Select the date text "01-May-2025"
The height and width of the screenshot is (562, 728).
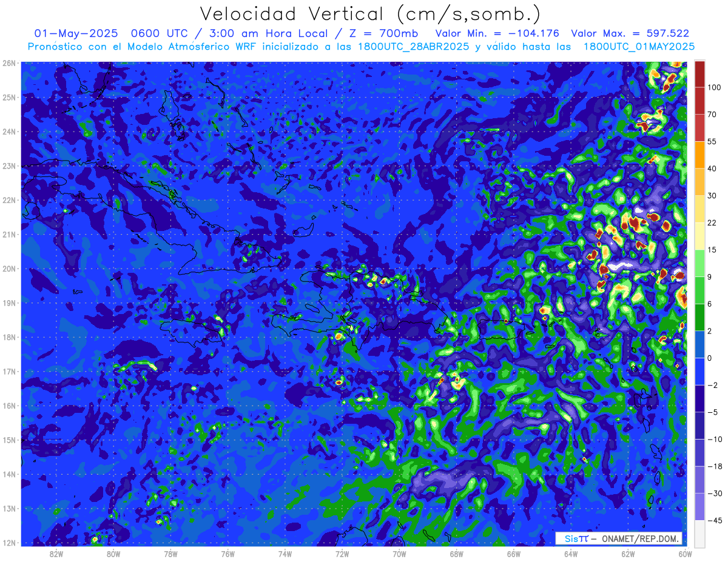click(76, 33)
